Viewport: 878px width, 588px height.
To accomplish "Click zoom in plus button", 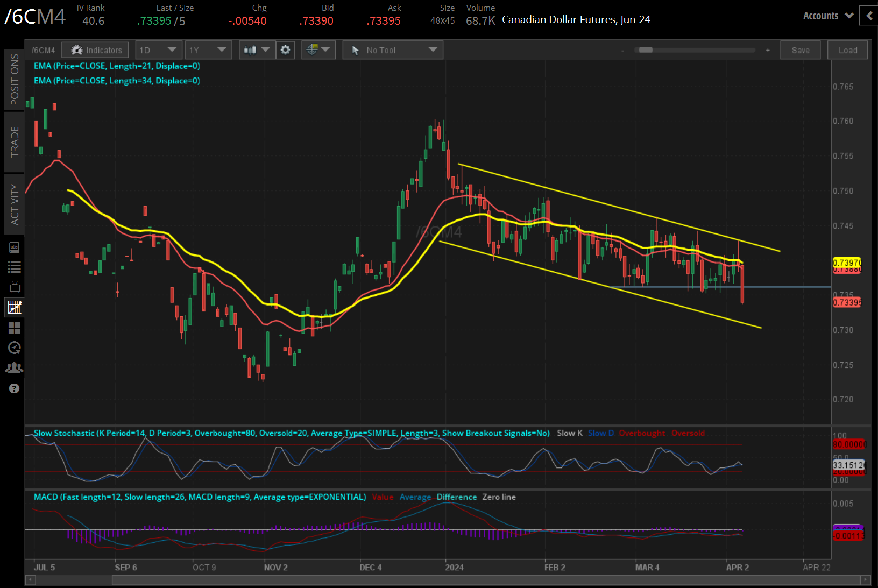I will tap(768, 50).
